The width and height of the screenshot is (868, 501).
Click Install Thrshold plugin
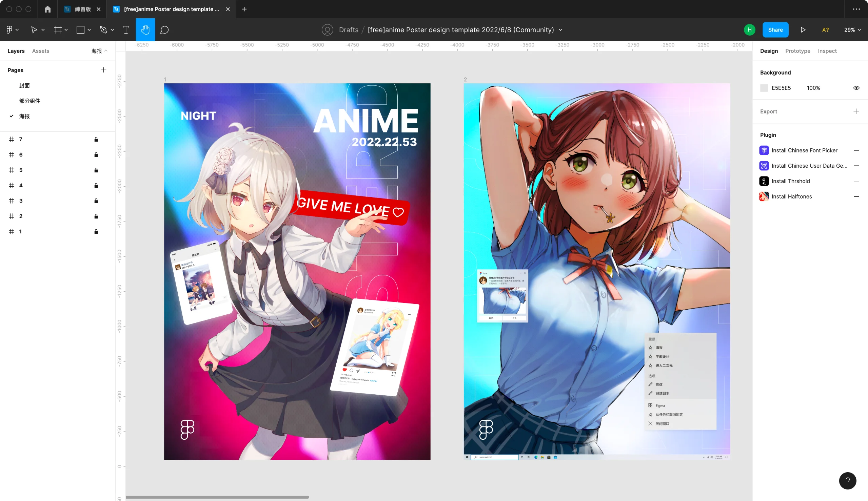[791, 181]
